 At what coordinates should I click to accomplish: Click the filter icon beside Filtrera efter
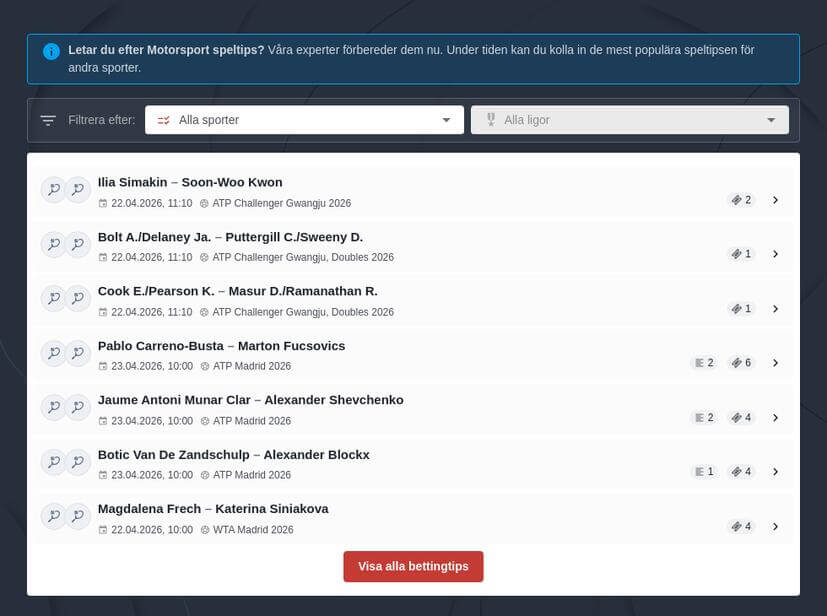click(48, 120)
